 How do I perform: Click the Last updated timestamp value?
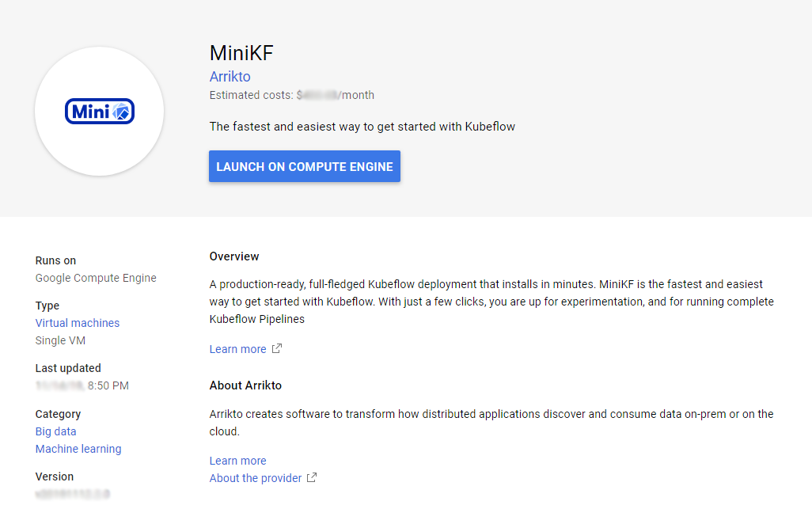pos(82,385)
